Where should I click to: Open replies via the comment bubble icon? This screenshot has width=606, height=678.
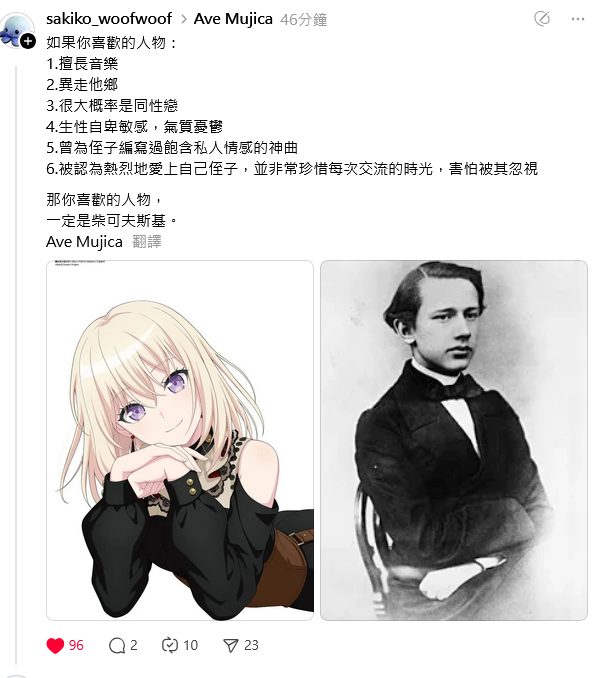(x=117, y=646)
